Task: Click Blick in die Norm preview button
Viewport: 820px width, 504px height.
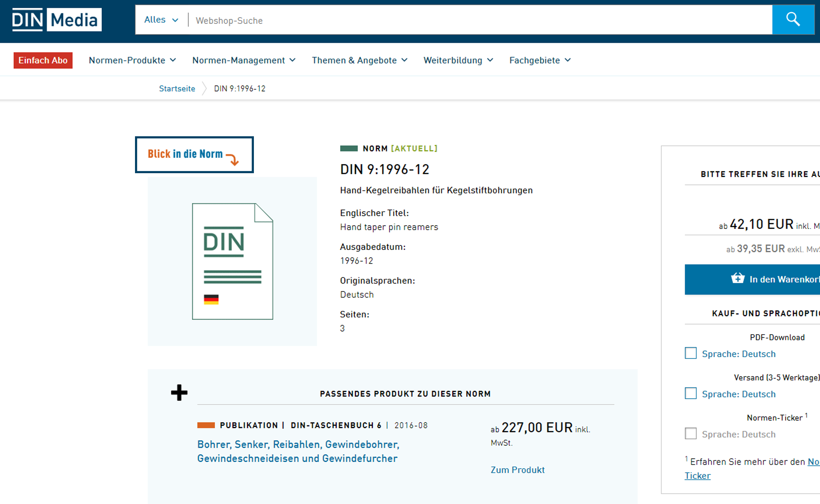Action: [194, 155]
